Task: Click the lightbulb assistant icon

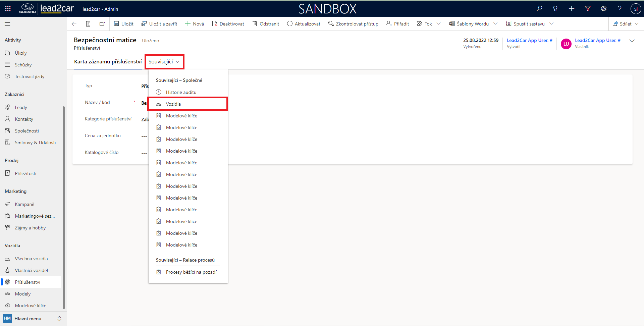Action: pos(555,9)
